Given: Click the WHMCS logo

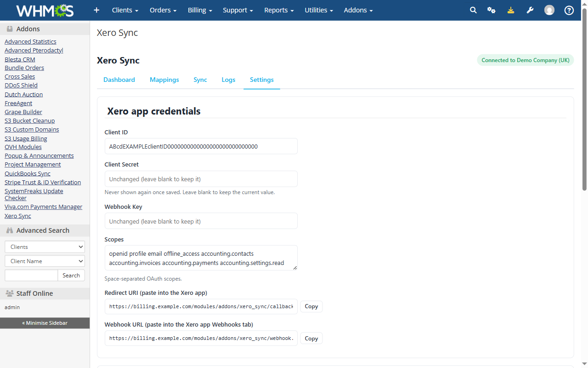Looking at the screenshot, I should pos(45,10).
